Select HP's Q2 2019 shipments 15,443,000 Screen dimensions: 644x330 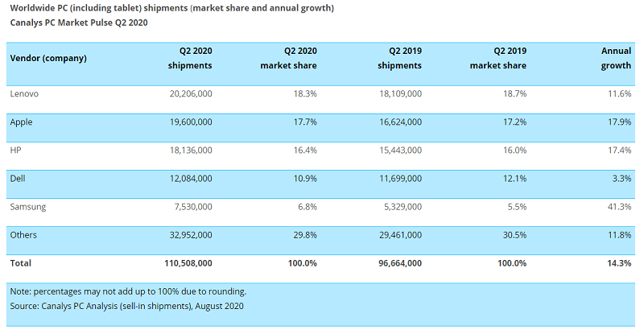click(400, 151)
